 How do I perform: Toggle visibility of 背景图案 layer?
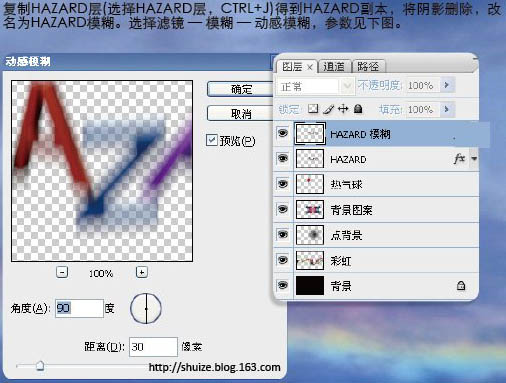pos(283,209)
